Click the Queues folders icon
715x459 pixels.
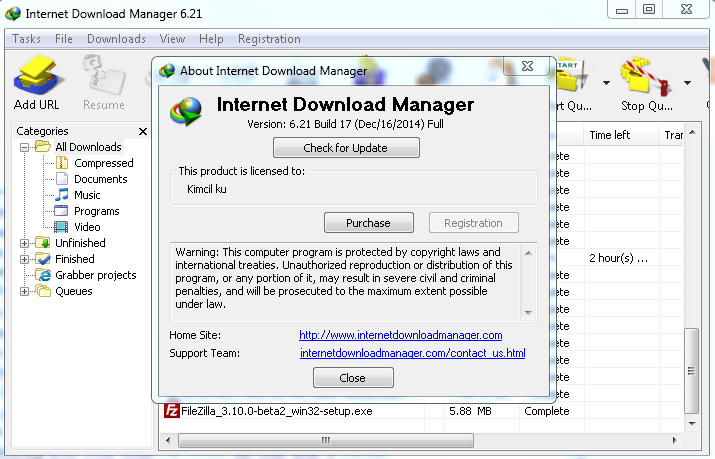click(x=43, y=290)
